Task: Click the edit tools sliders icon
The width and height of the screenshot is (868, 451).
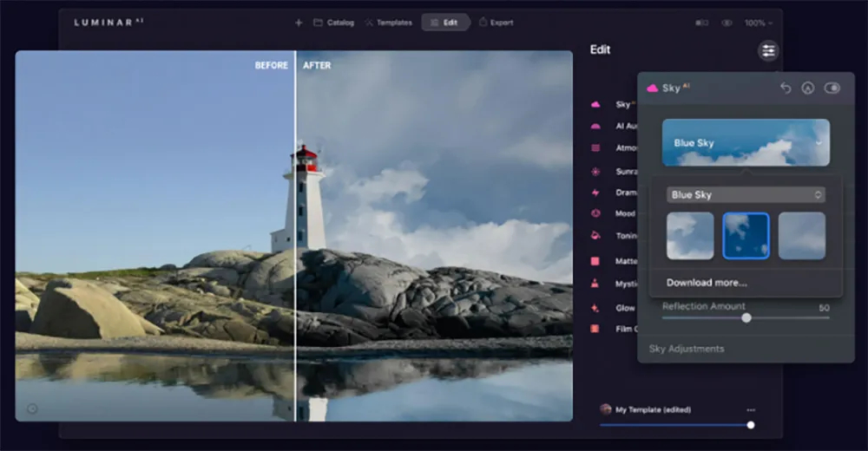Action: pyautogui.click(x=768, y=51)
